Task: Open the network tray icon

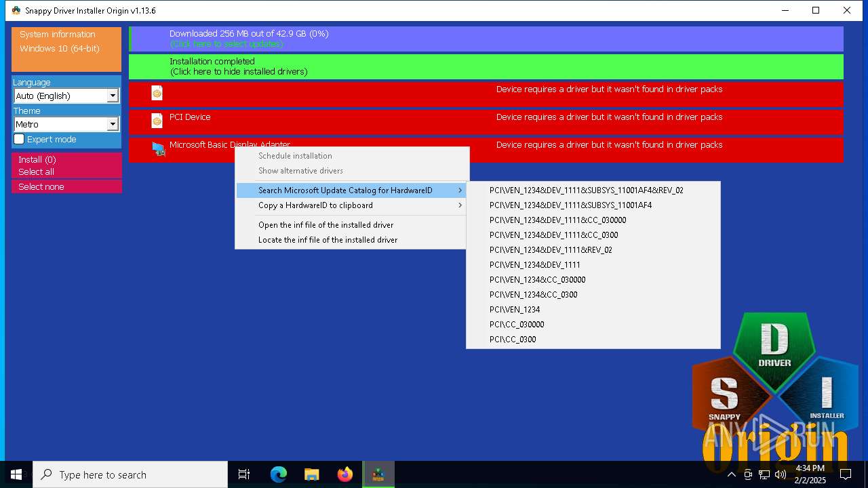Action: coord(764,474)
